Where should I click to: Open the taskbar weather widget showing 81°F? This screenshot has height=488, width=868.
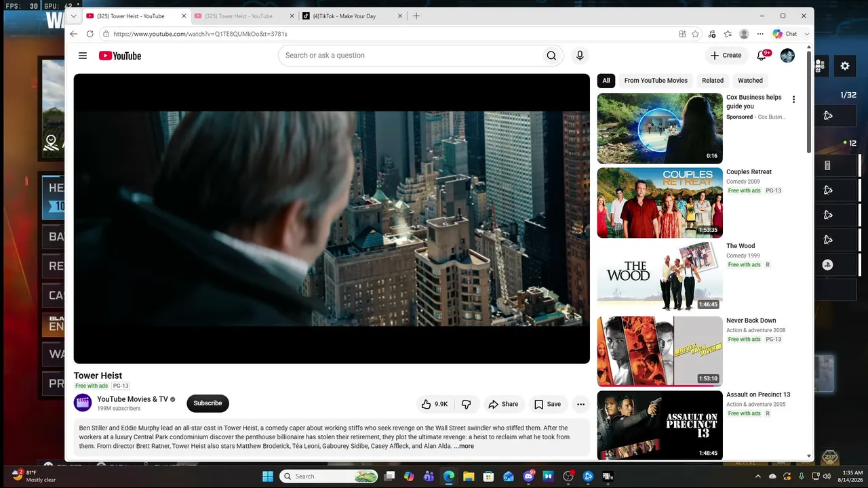(34, 476)
